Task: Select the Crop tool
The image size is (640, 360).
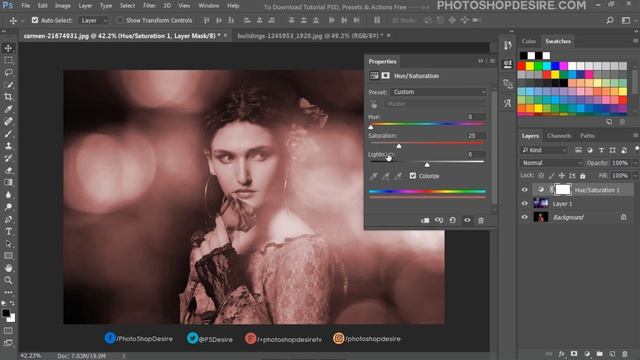Action: click(x=8, y=97)
